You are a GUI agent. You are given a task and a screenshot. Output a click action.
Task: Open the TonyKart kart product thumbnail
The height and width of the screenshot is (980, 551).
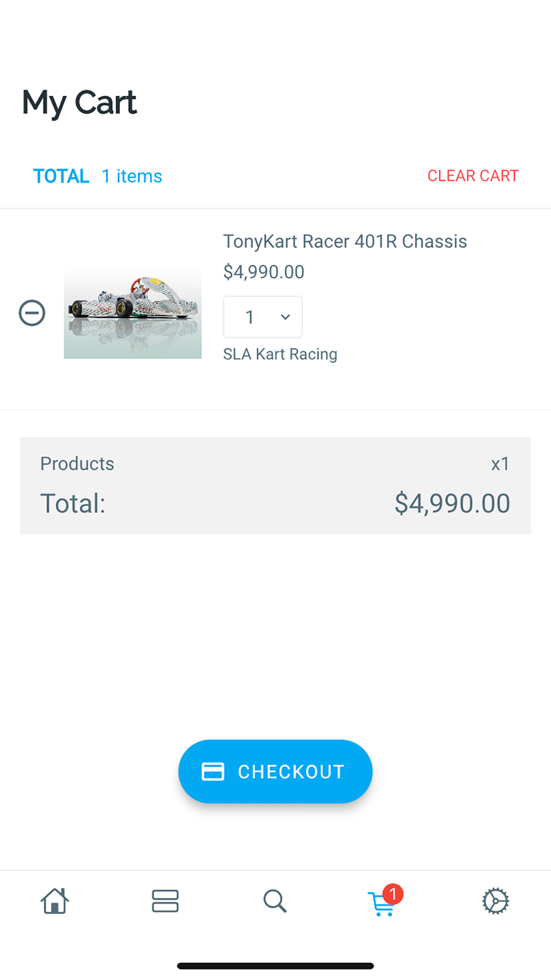click(x=133, y=313)
